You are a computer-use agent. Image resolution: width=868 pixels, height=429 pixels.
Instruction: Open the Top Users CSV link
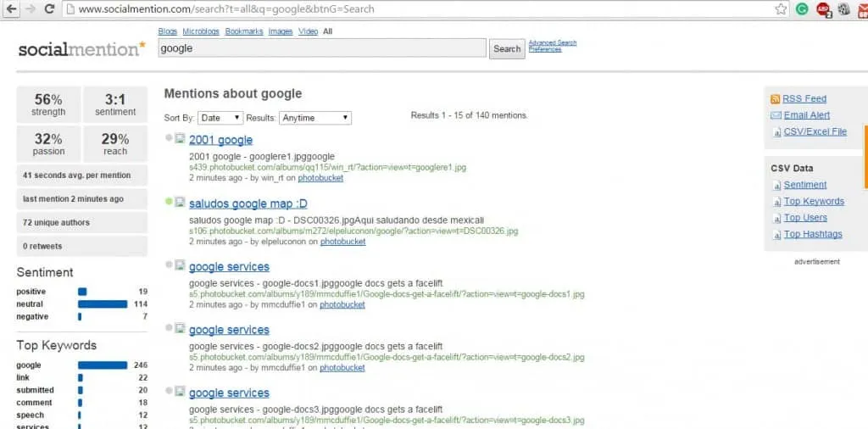click(805, 218)
